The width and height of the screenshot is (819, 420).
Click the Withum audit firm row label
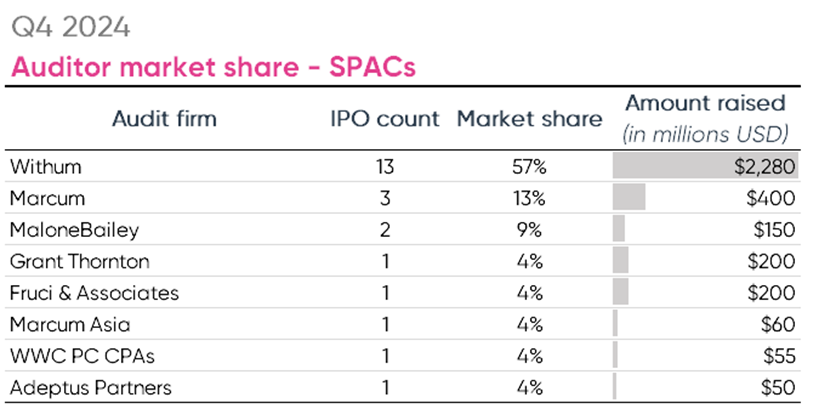[x=46, y=167]
